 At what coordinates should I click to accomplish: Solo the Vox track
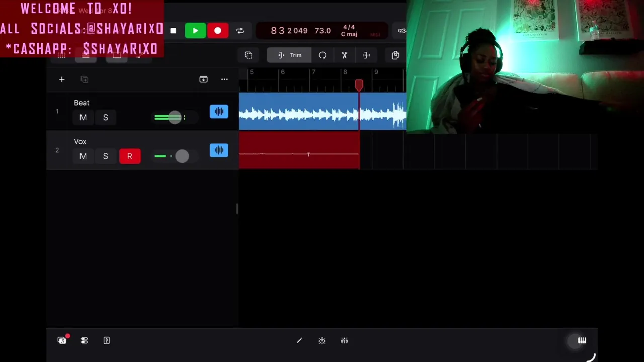click(x=106, y=156)
